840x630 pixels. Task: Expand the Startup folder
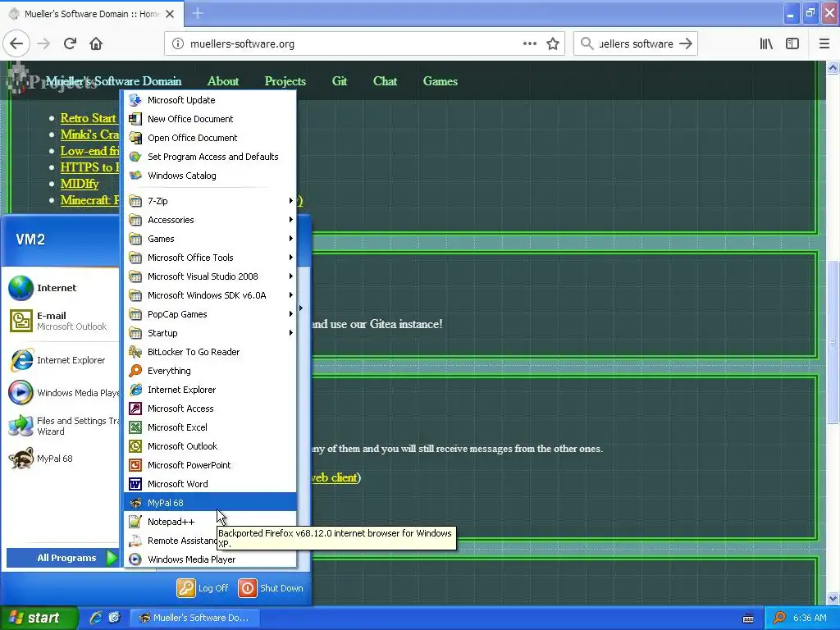pyautogui.click(x=211, y=333)
